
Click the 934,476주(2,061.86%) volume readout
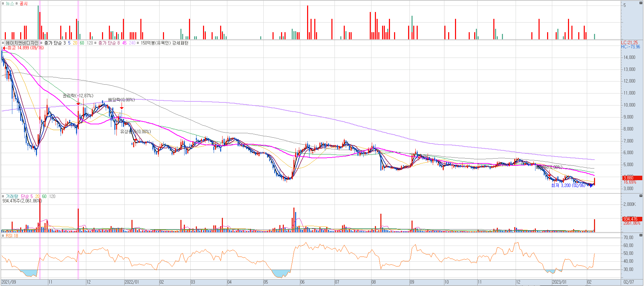[22, 201]
